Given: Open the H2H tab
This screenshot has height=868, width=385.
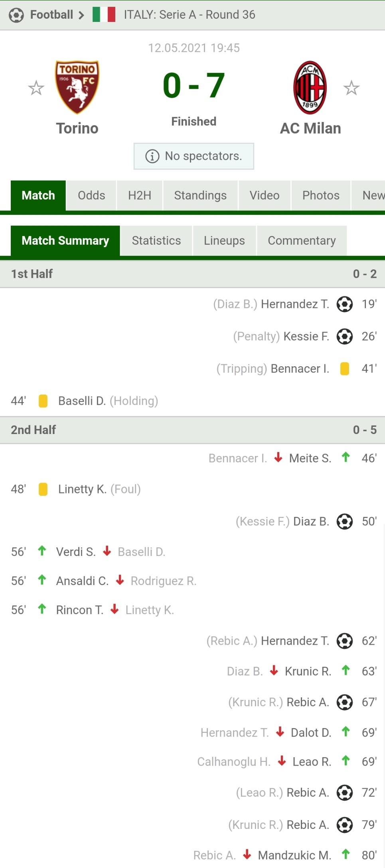Looking at the screenshot, I should tap(140, 195).
